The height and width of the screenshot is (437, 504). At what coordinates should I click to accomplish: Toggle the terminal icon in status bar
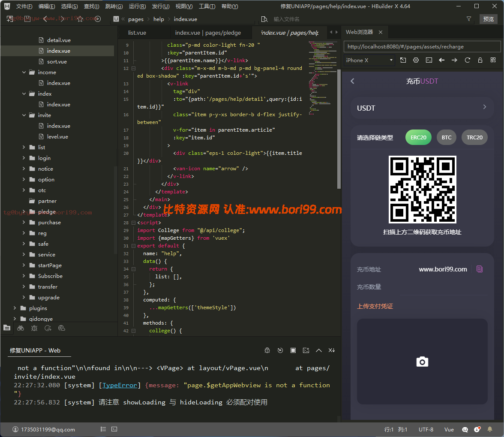point(114,429)
